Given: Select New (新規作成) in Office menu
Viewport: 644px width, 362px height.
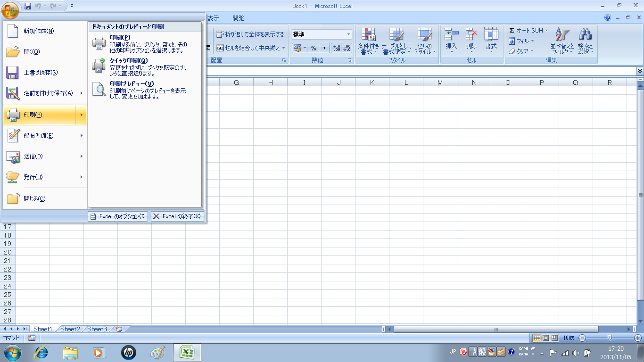Looking at the screenshot, I should point(39,31).
